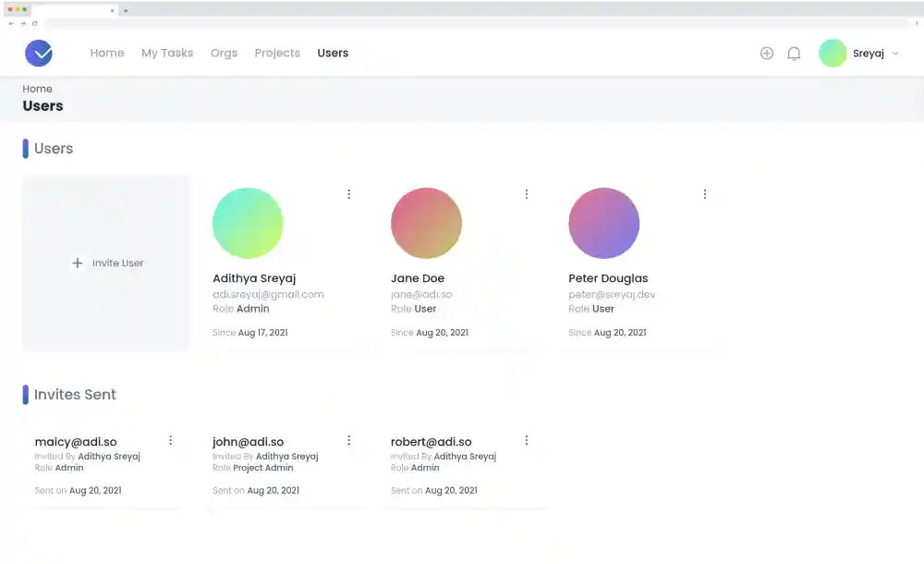Open options dropdown on Peter Douglas's card
The image size is (924, 564).
click(705, 194)
